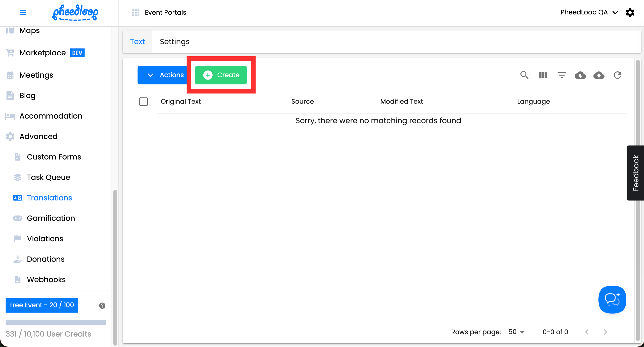Click the help question mark icon
This screenshot has width=644, height=347.
(102, 305)
